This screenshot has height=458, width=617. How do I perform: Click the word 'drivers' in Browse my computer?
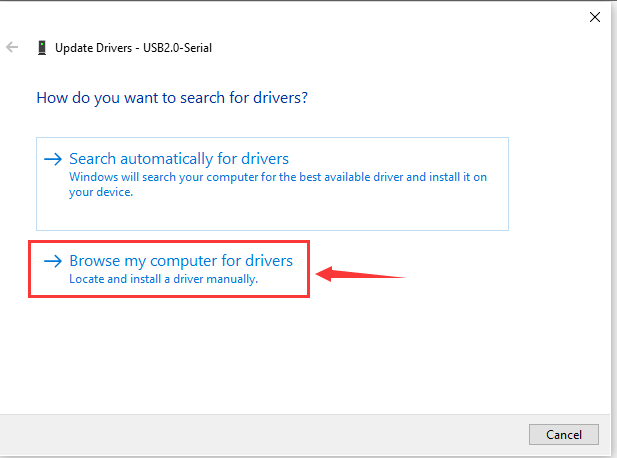click(269, 261)
